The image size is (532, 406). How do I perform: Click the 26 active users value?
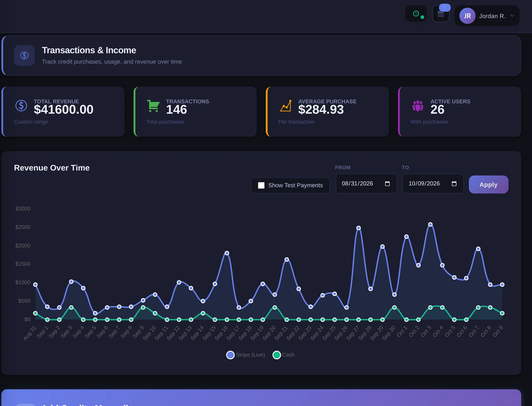click(x=437, y=110)
